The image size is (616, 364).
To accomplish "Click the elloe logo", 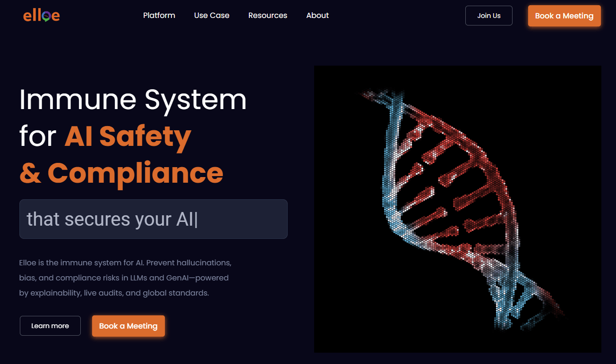I will 42,16.
